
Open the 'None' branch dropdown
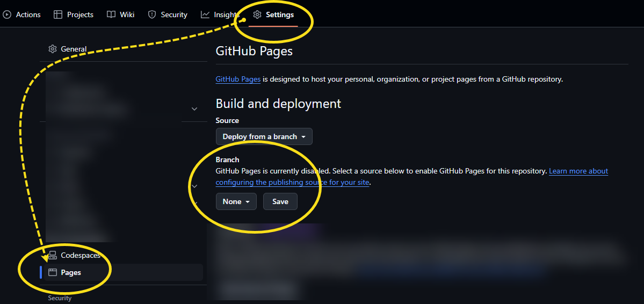point(236,201)
